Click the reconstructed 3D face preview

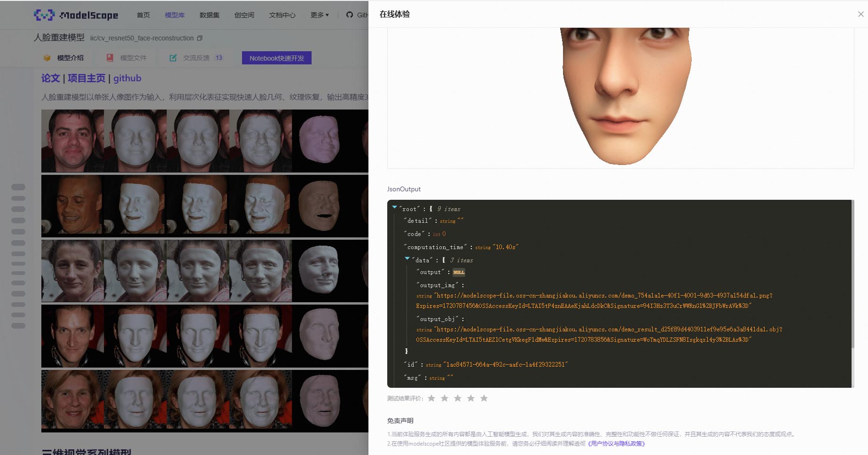click(x=626, y=96)
